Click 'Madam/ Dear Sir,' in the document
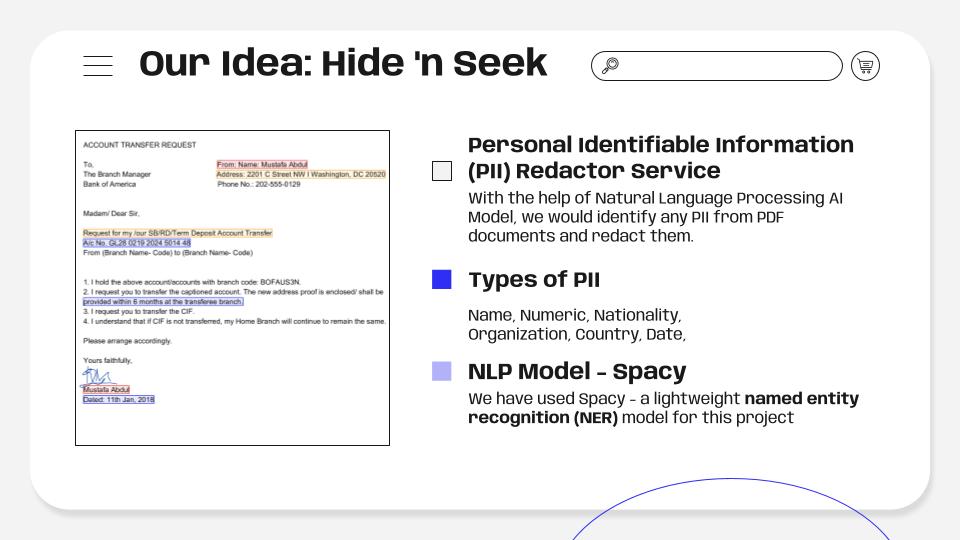This screenshot has height=540, width=960. pyautogui.click(x=111, y=214)
